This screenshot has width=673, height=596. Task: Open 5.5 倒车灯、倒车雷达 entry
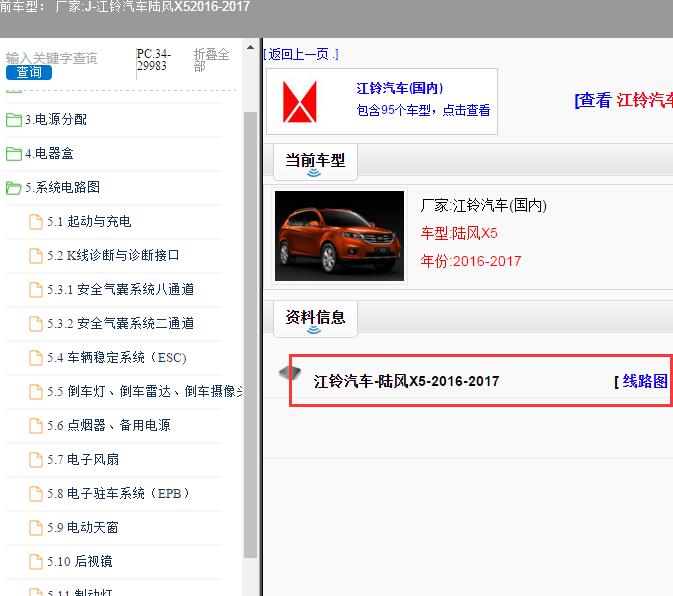pos(145,391)
